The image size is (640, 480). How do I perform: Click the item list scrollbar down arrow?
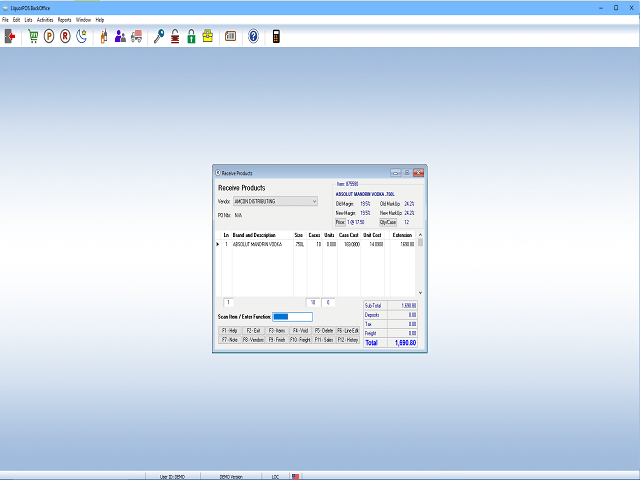tap(420, 293)
